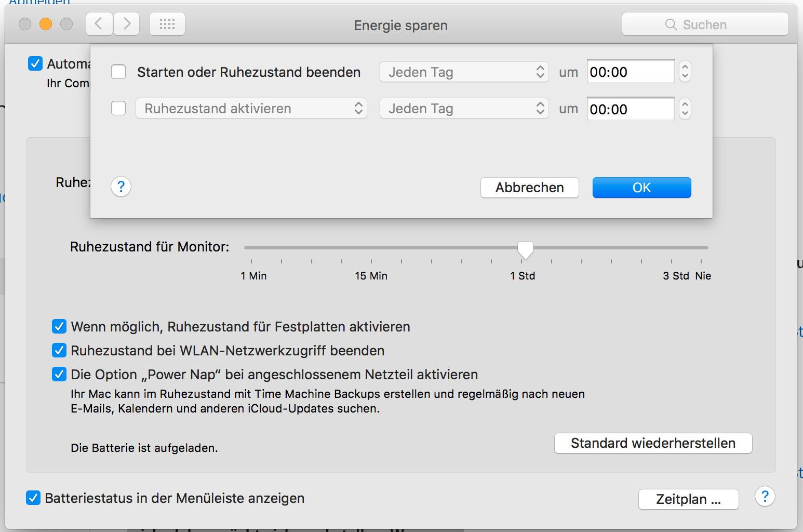Go back with the left chevron button
Screen dimensions: 803x532
[x=99, y=24]
